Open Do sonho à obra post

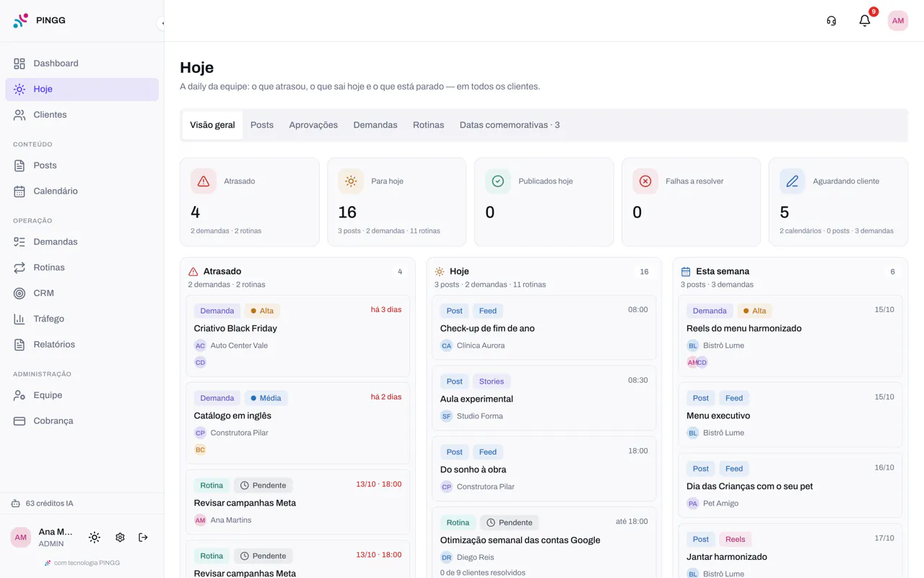pos(544,469)
